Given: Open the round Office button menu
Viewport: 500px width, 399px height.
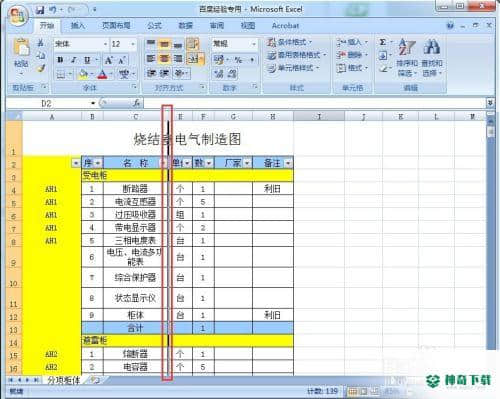Looking at the screenshot, I should [18, 14].
